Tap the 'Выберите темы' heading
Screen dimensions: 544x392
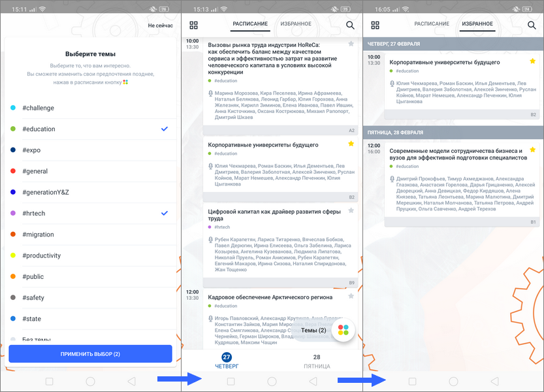click(90, 54)
